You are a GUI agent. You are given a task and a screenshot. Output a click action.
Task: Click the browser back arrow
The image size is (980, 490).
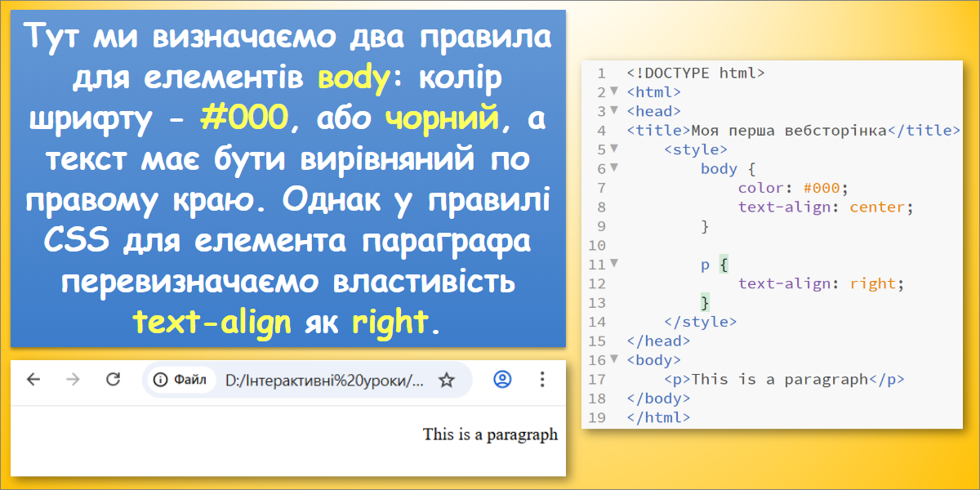pos(33,380)
